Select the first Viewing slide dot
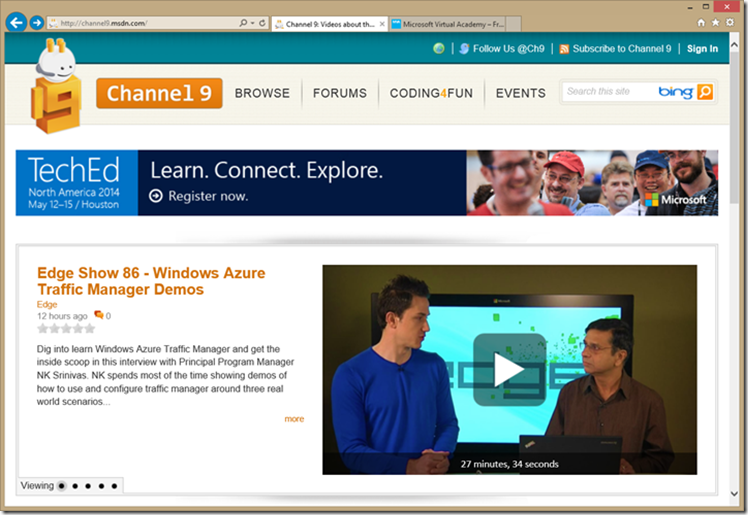The width and height of the screenshot is (748, 515). pyautogui.click(x=62, y=486)
